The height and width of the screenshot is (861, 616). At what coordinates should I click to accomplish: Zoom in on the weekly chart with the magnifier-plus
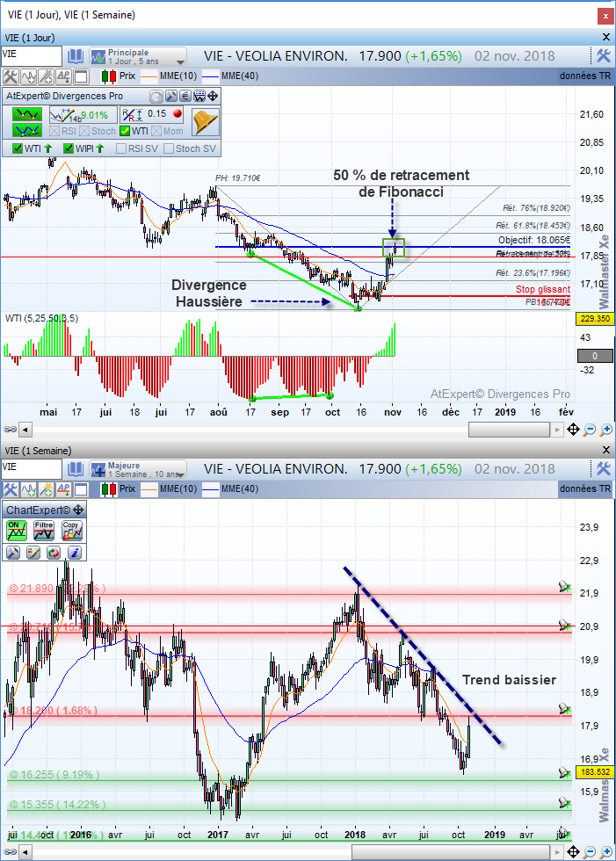pos(605,852)
